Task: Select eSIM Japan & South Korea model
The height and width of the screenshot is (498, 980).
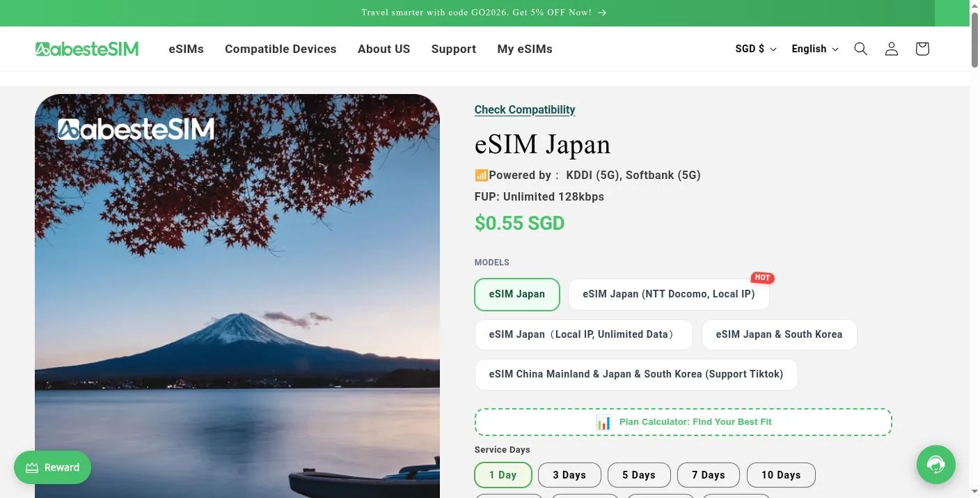Action: (x=779, y=334)
